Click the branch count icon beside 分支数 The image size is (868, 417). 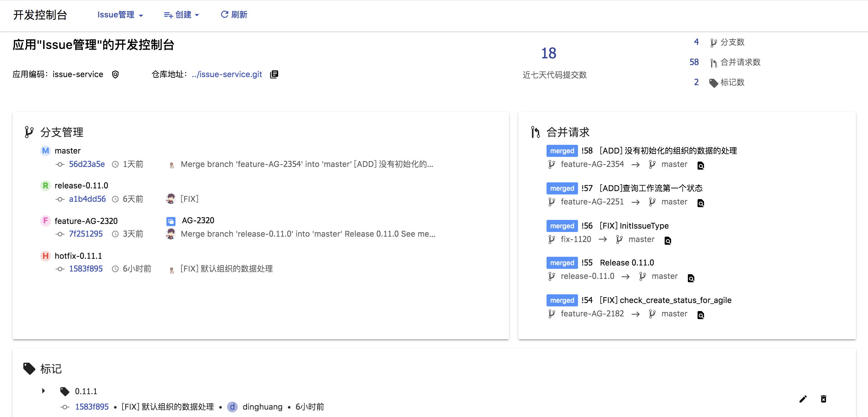click(x=713, y=43)
